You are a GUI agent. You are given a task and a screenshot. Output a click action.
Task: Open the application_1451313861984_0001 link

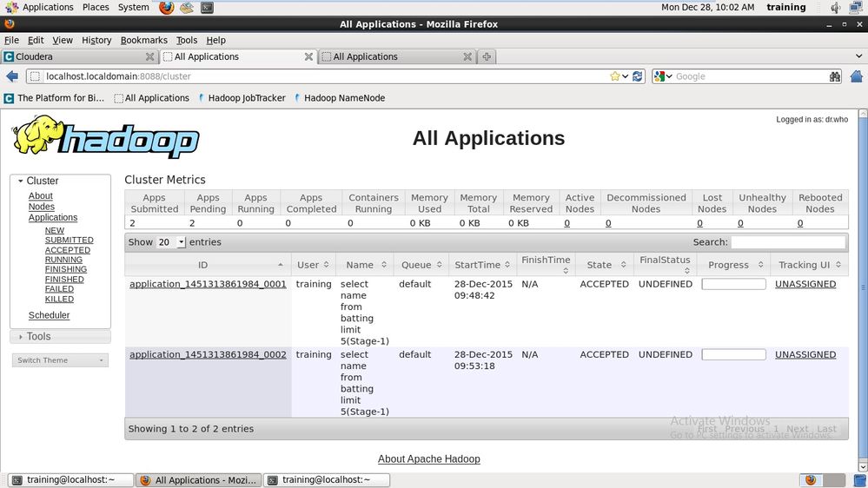pyautogui.click(x=208, y=285)
